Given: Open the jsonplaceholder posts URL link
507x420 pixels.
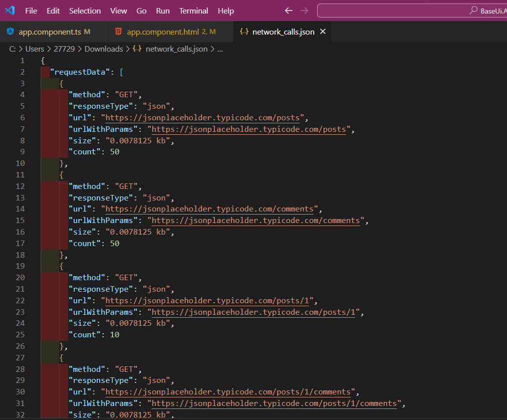Looking at the screenshot, I should (x=203, y=117).
